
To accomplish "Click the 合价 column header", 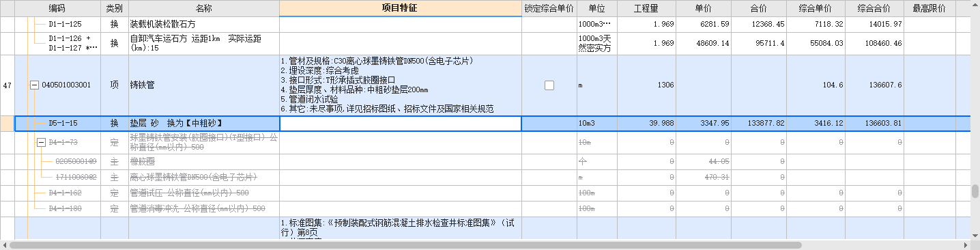I will [759, 8].
